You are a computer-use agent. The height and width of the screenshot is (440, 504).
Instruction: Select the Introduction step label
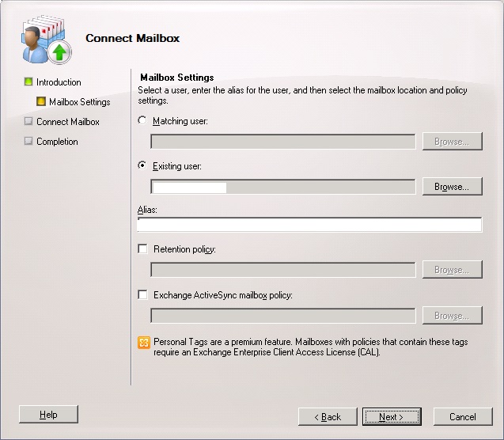click(59, 82)
